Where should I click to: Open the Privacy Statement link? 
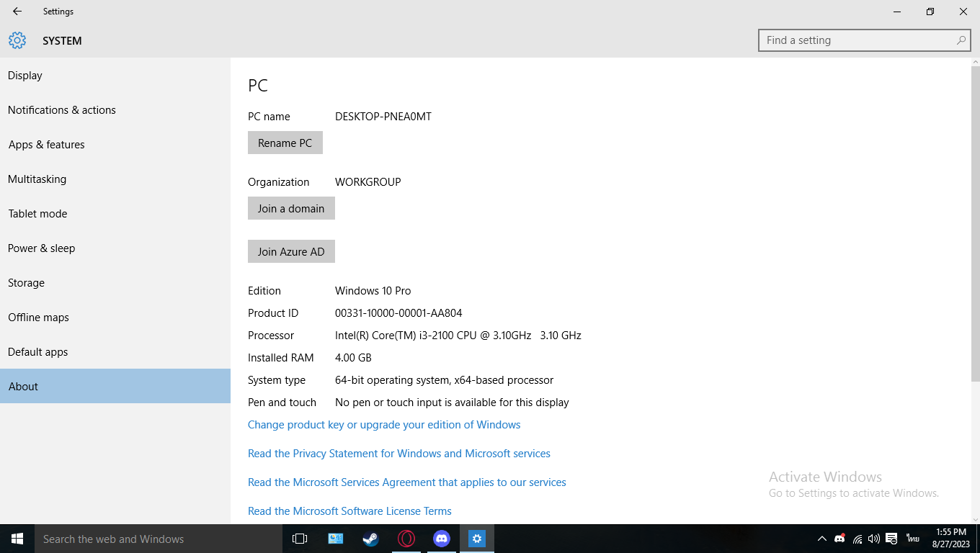tap(399, 454)
